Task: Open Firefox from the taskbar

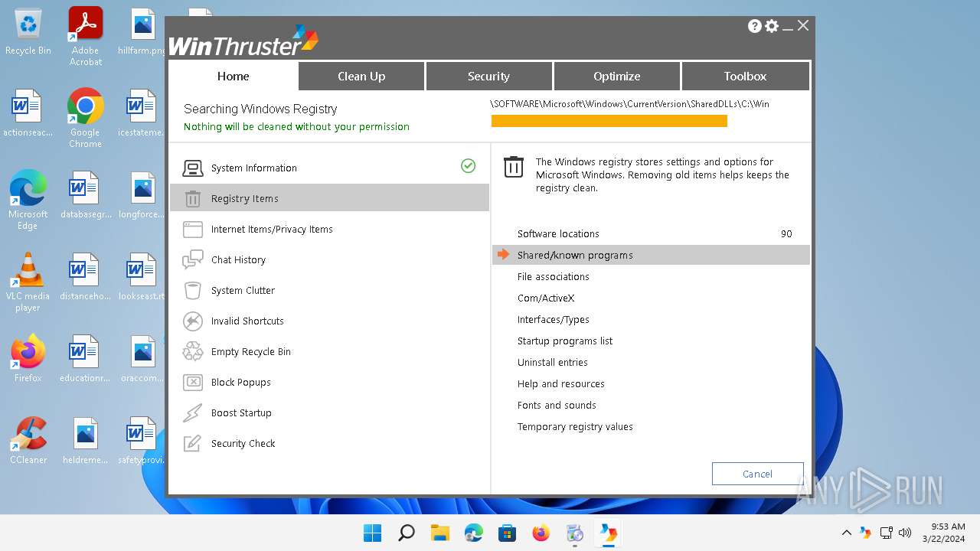Action: [x=541, y=533]
